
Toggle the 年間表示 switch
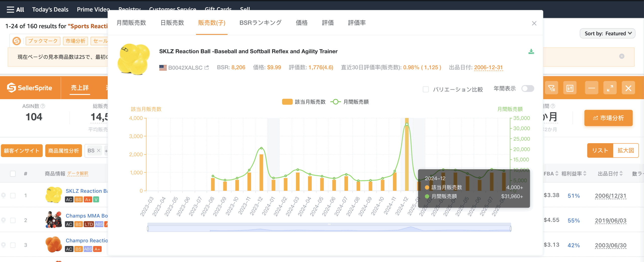[528, 89]
